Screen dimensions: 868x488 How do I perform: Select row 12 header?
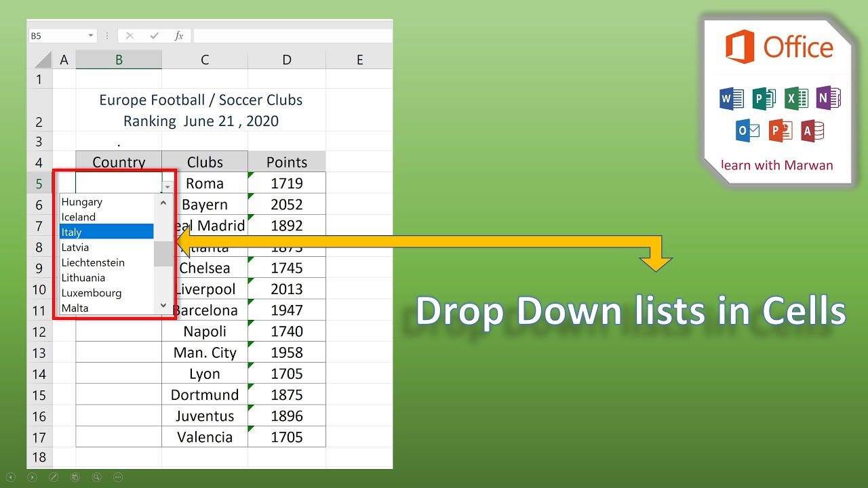pyautogui.click(x=39, y=331)
